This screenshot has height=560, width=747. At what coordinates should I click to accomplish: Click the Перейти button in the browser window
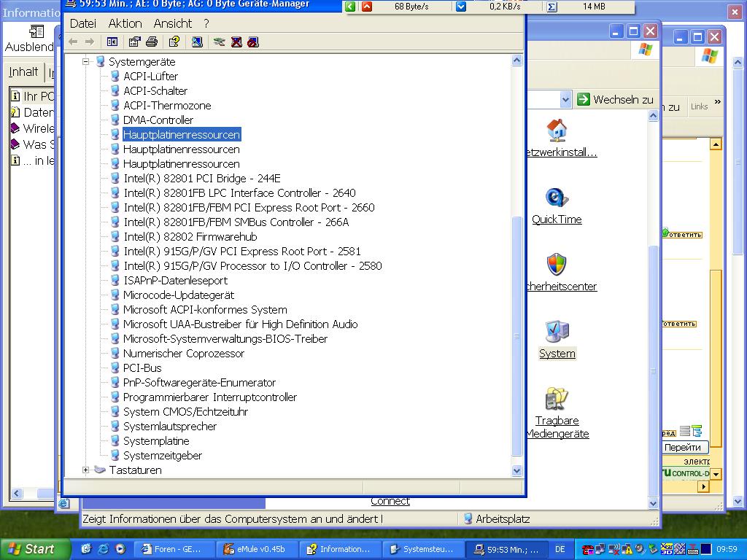tap(683, 447)
